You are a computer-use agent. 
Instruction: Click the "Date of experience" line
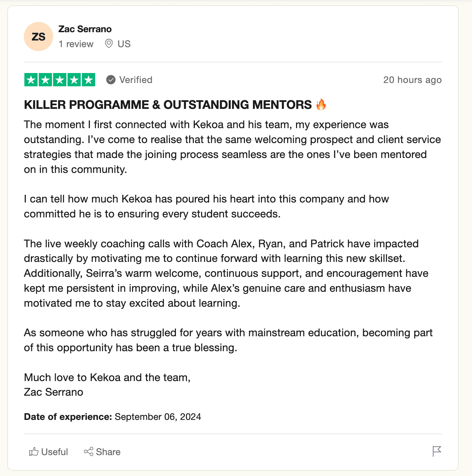pyautogui.click(x=113, y=417)
